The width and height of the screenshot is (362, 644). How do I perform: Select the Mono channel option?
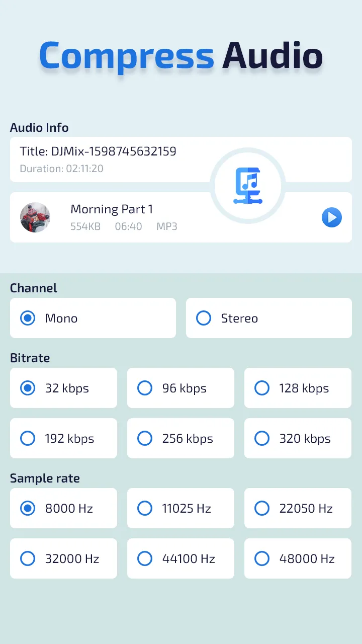coord(93,318)
